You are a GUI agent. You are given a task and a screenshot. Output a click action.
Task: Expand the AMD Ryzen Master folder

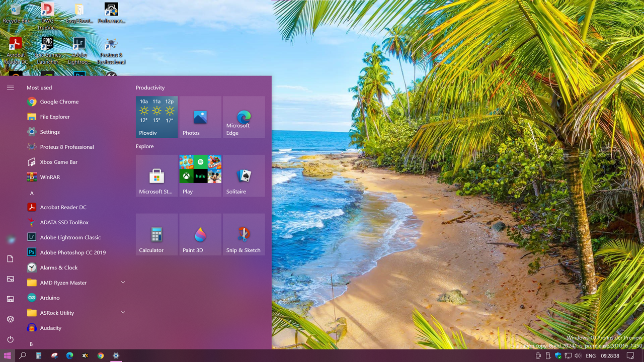(x=75, y=283)
